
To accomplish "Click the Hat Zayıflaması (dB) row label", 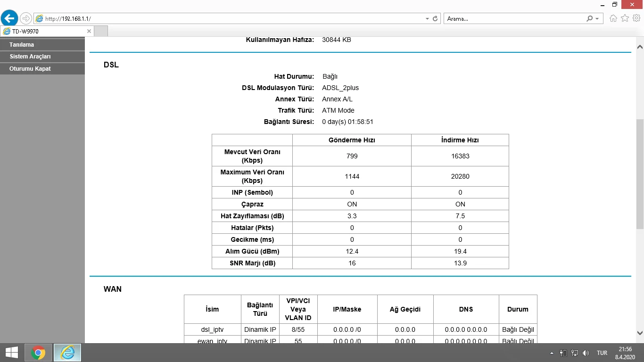I will 252,216.
